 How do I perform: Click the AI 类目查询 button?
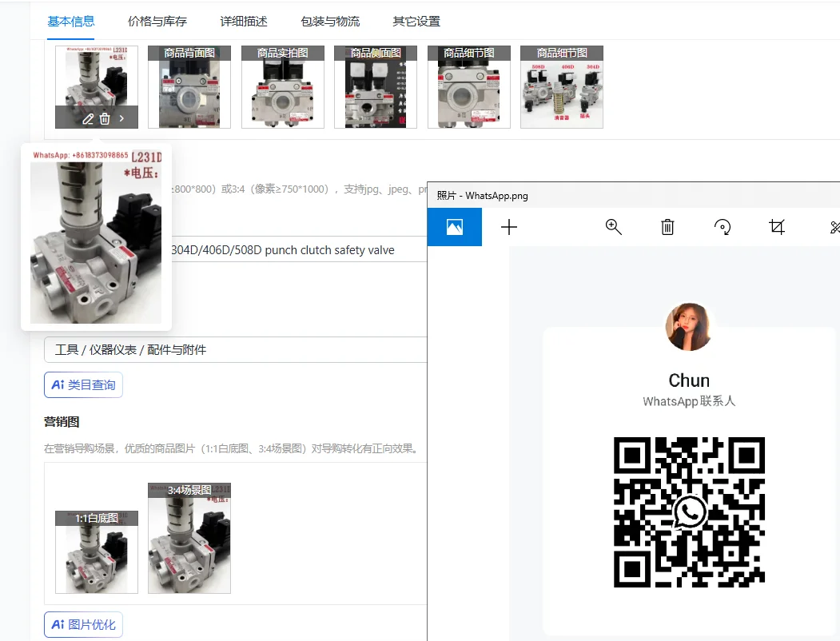point(83,385)
